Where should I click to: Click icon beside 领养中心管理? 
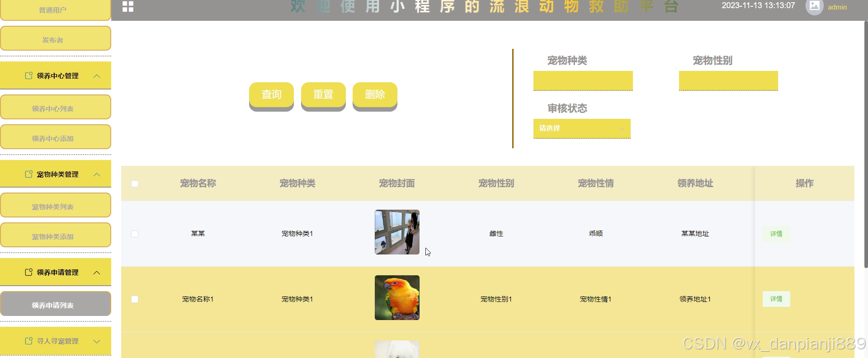28,75
